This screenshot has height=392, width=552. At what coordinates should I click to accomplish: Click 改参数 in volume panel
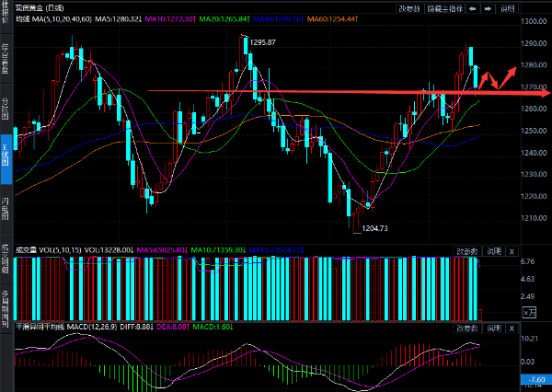point(467,250)
